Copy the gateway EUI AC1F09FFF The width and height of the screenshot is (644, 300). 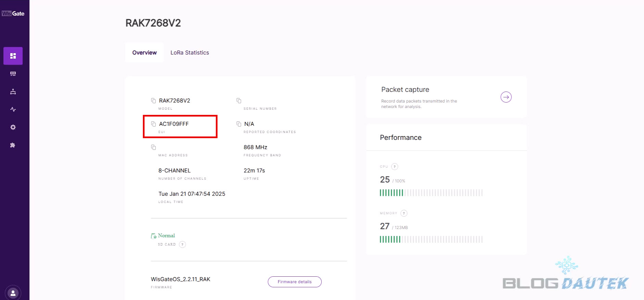[153, 124]
